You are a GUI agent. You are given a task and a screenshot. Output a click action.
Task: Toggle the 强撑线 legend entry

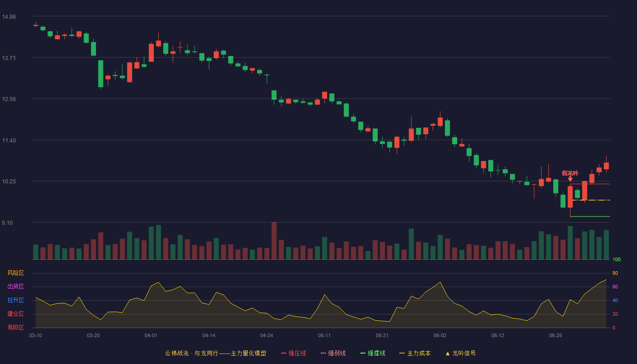tap(373, 353)
